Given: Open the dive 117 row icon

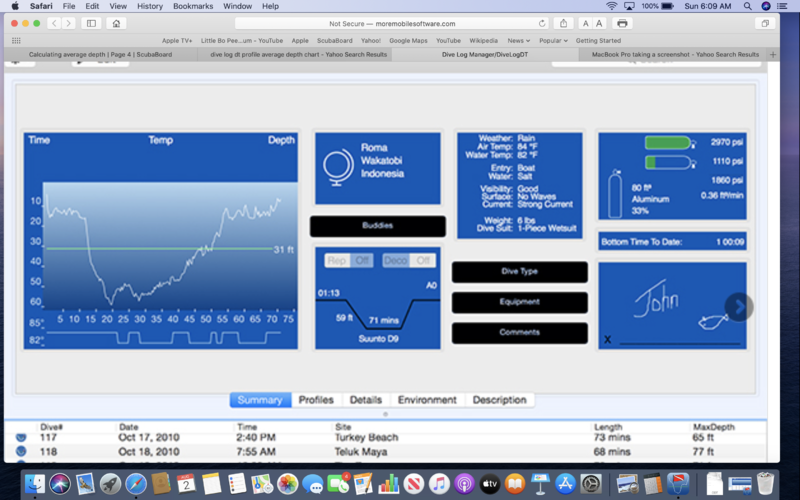Looking at the screenshot, I should tap(21, 437).
